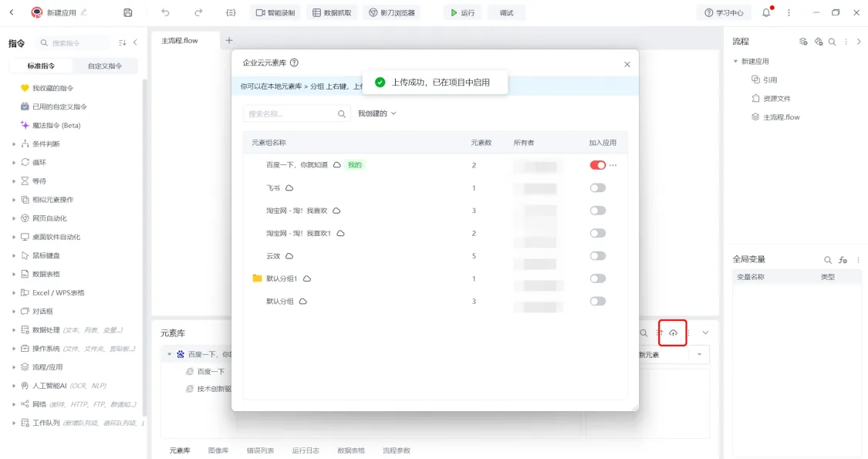Screen dimensions: 868x459
Task: Click search icon in 全局变量 panel
Action: 828,260
